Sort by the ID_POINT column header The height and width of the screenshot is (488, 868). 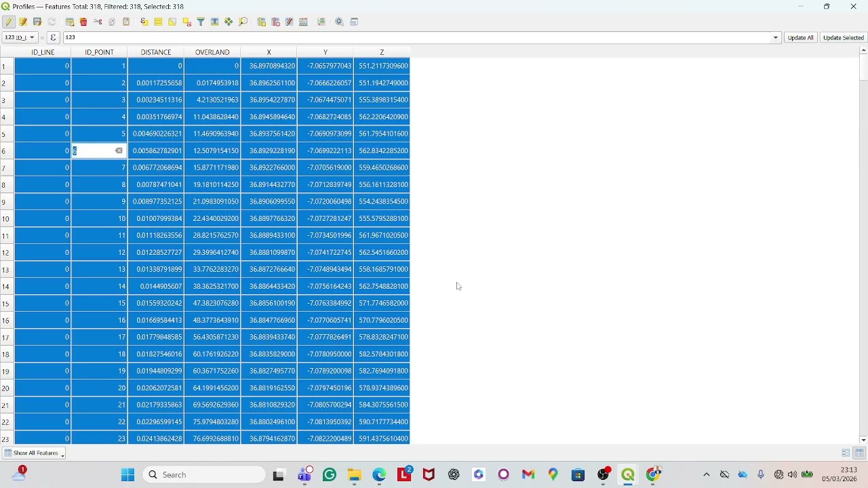(x=100, y=52)
